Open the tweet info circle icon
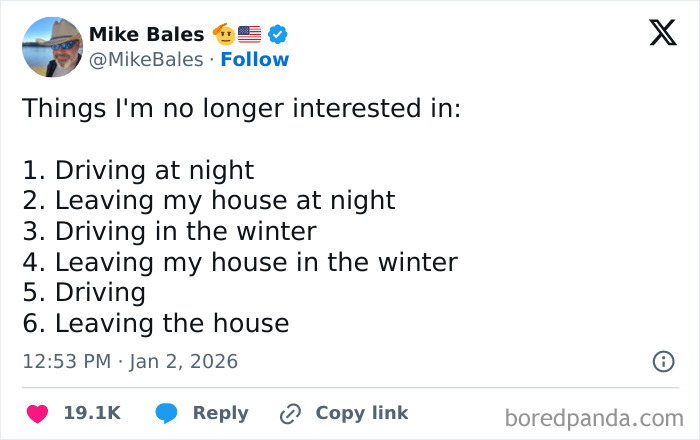700x440 pixels. 663,361
